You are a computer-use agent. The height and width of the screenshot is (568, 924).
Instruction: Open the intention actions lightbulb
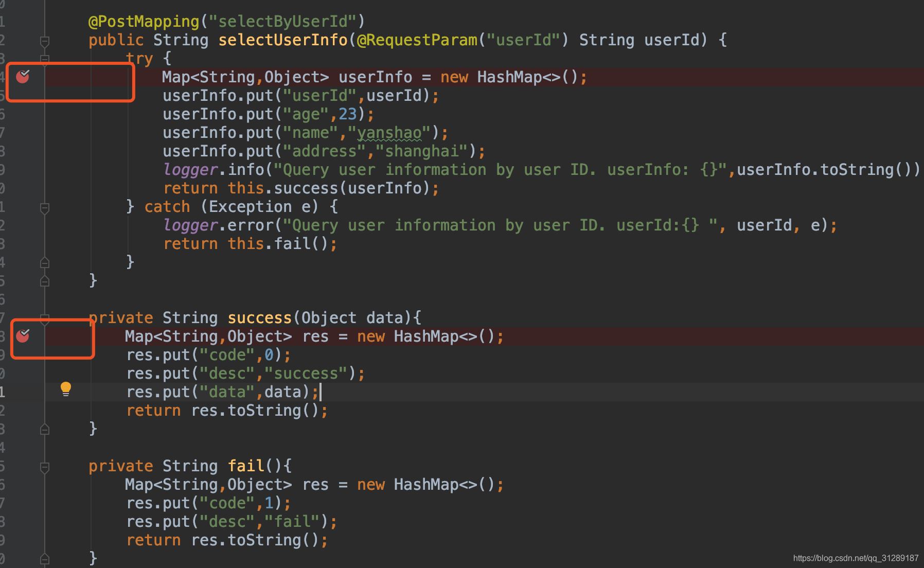point(65,389)
